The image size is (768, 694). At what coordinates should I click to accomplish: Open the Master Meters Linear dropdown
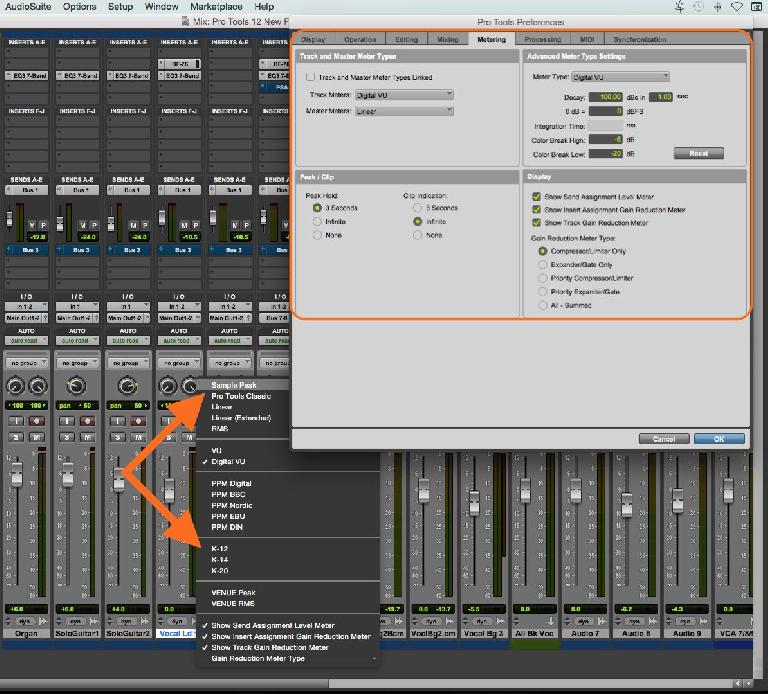404,111
